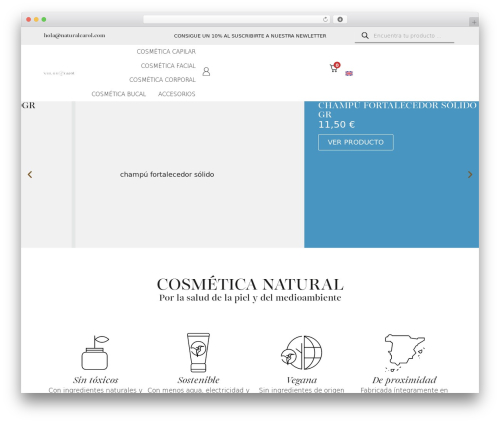
Task: Click the Vegana globe icon
Action: coord(301,352)
